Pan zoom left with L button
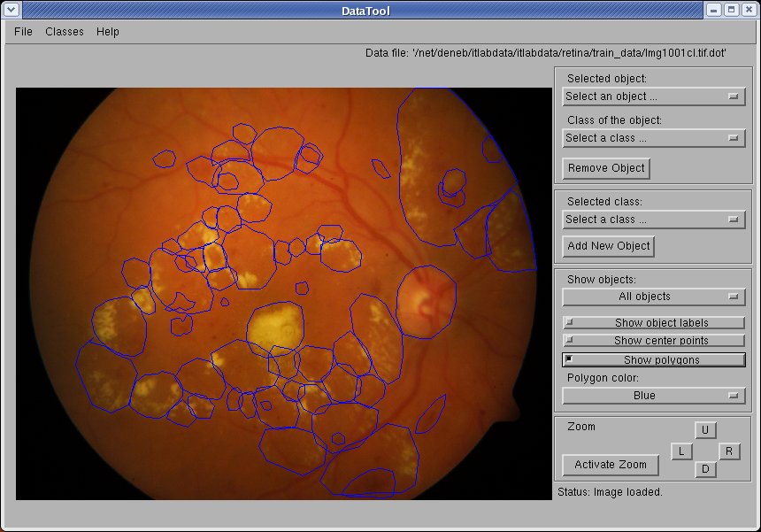Viewport: 761px width, 532px height. [681, 451]
